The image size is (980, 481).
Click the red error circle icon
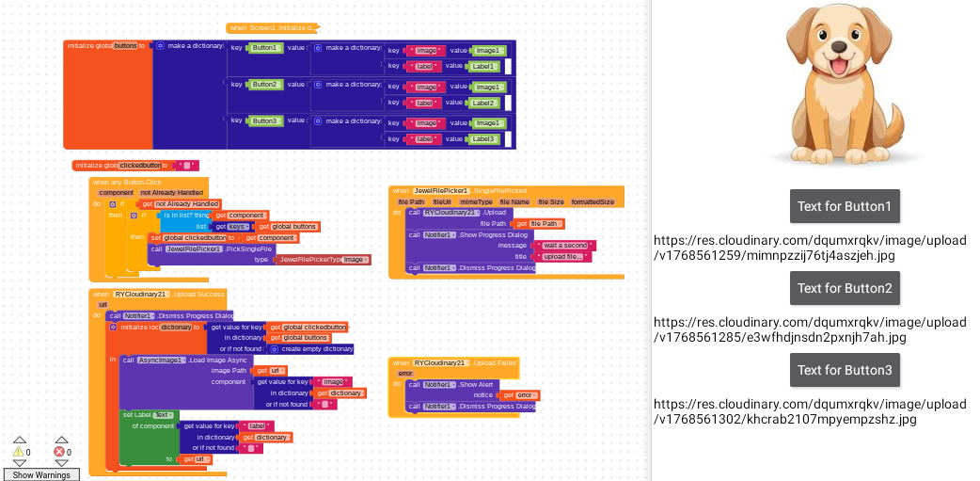coord(59,452)
